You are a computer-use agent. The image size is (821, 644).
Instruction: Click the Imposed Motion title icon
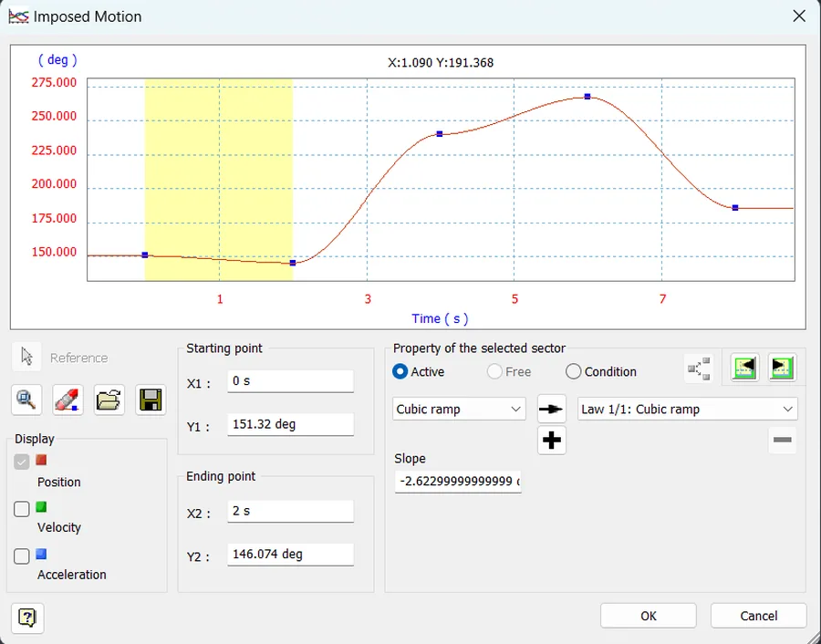[18, 16]
